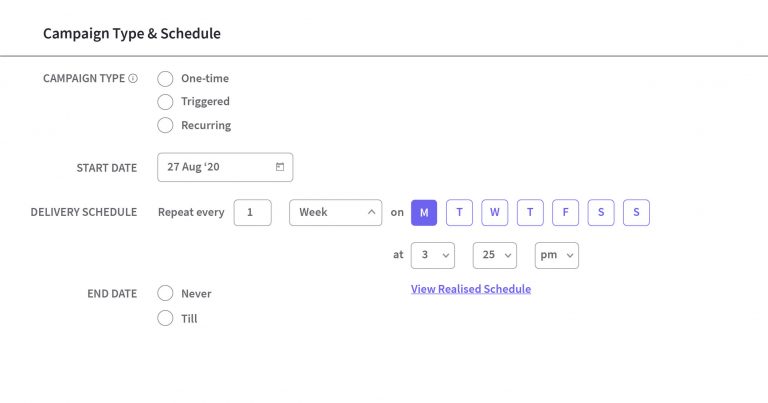Open the Week frequency dropdown
Image resolution: width=768 pixels, height=403 pixels.
tap(336, 213)
